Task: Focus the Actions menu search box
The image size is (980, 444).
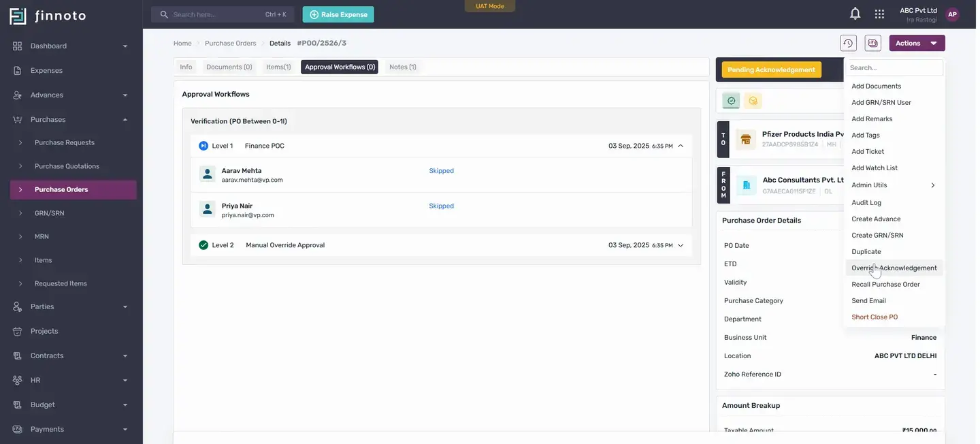Action: [x=894, y=67]
